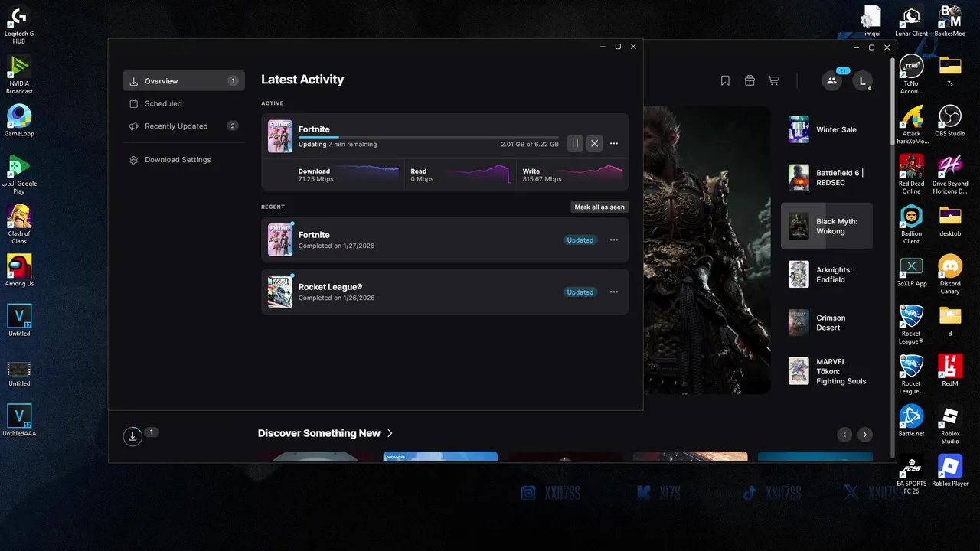Click previous arrow in Discover section
The width and height of the screenshot is (980, 551).
point(844,435)
